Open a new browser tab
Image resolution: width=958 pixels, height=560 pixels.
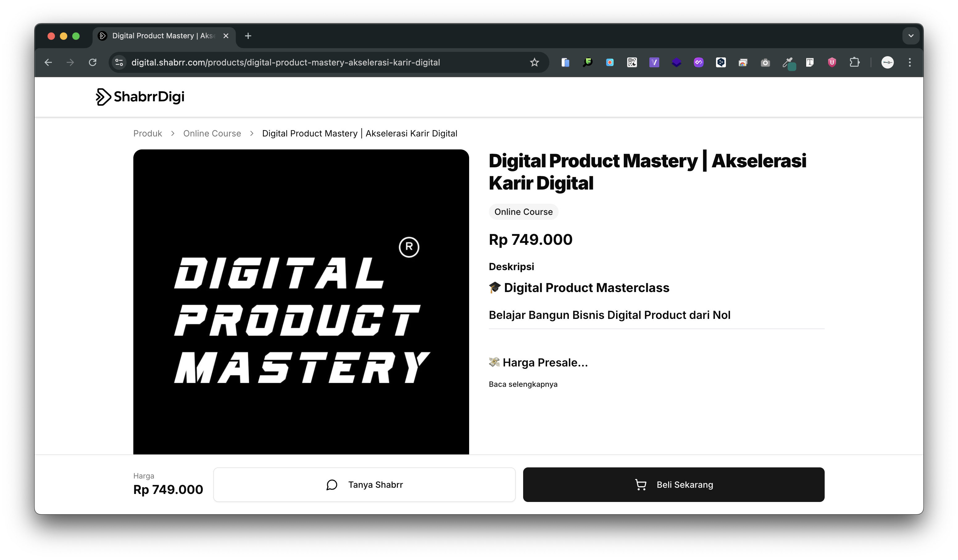pyautogui.click(x=248, y=36)
